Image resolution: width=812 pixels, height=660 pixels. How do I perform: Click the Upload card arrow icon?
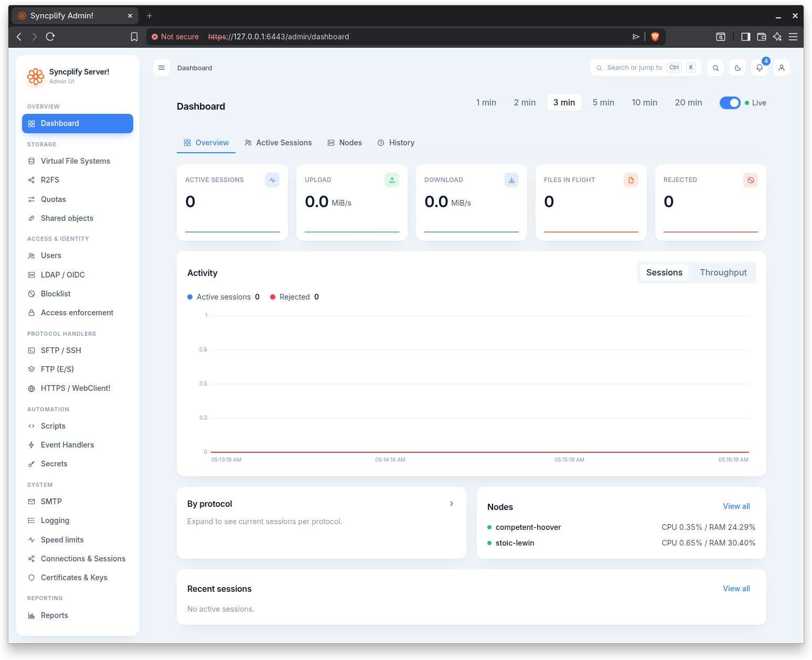click(392, 180)
